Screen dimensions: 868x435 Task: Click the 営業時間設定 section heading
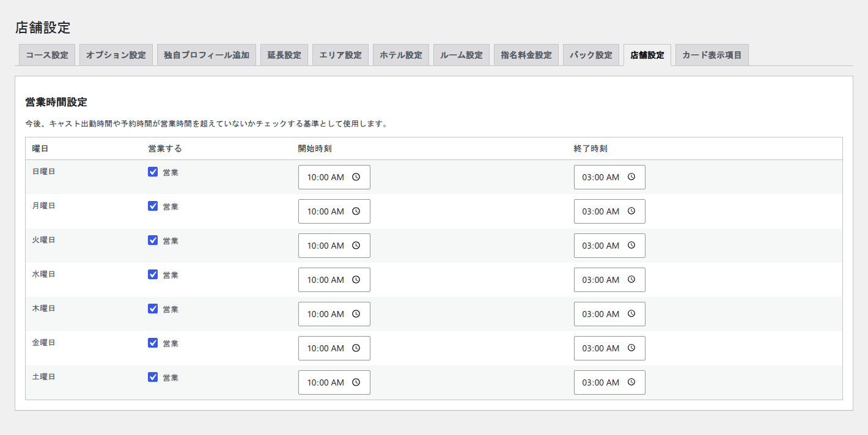click(56, 102)
